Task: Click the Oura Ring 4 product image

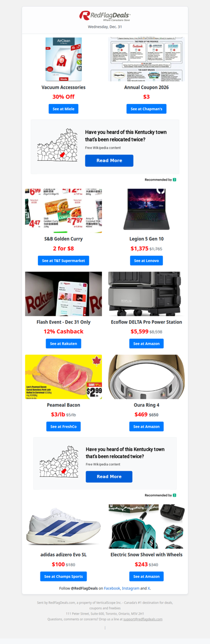Action: [146, 377]
